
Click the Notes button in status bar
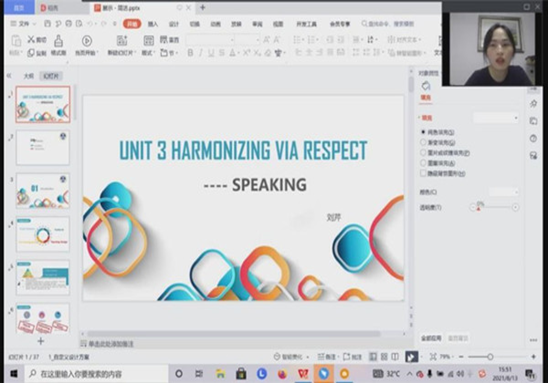[x=327, y=357]
